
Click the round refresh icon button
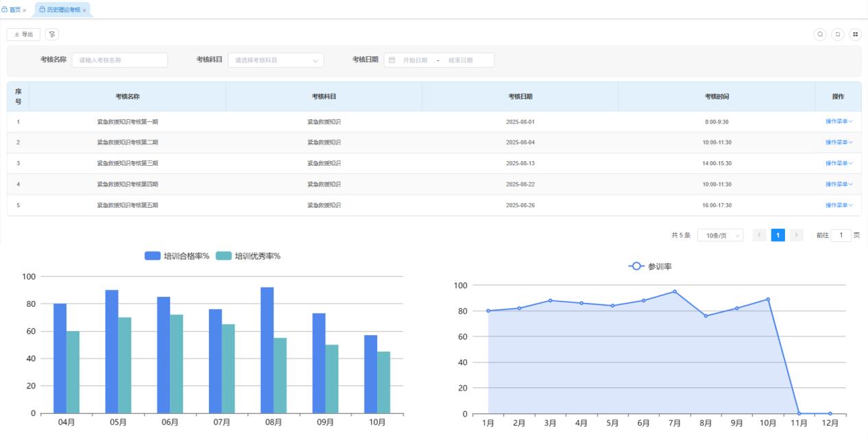coord(837,34)
